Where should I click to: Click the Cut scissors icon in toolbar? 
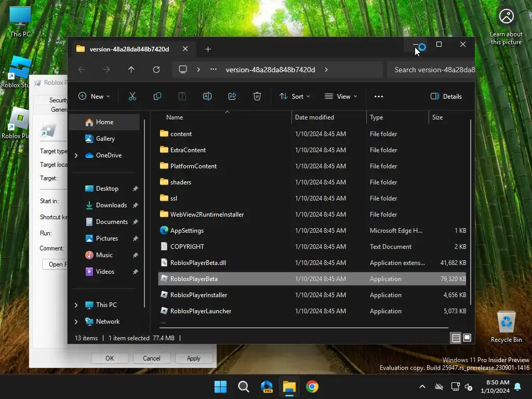click(132, 96)
